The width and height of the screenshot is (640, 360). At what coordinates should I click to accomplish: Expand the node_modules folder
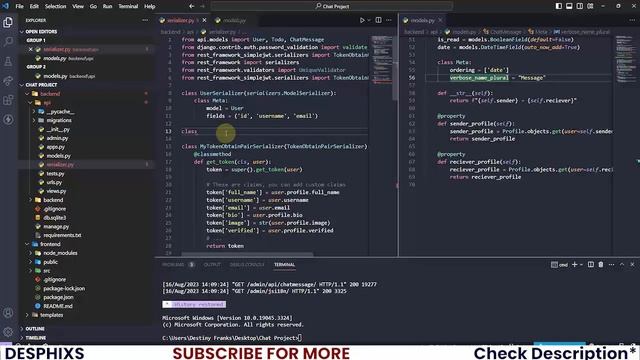tap(31, 253)
